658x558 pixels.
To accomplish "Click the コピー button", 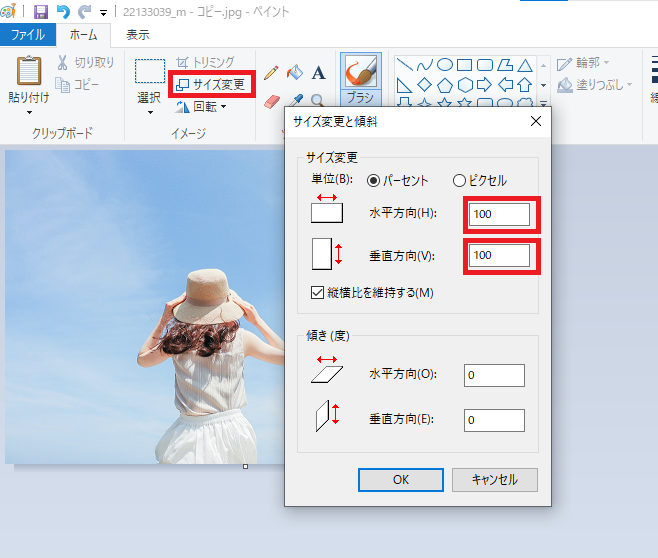I will (77, 85).
